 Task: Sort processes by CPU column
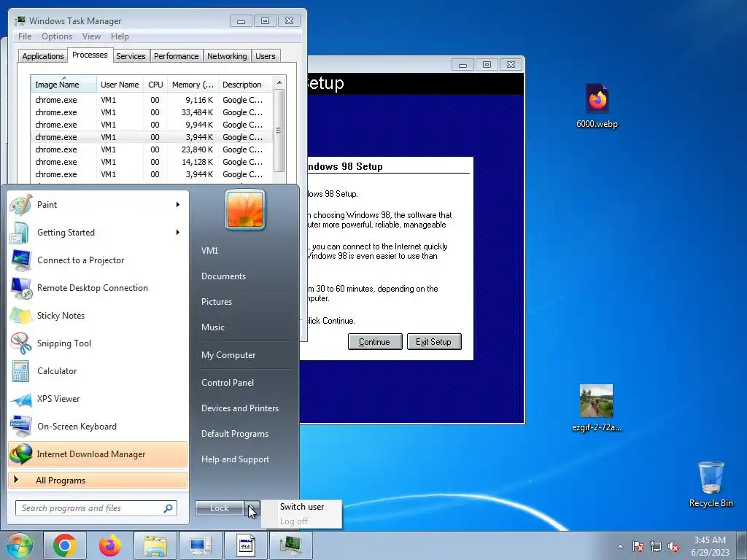(155, 85)
